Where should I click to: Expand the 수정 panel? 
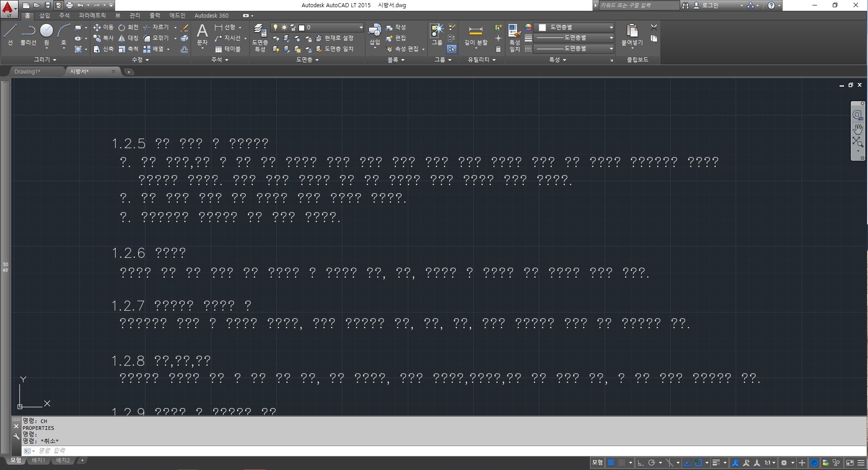140,60
